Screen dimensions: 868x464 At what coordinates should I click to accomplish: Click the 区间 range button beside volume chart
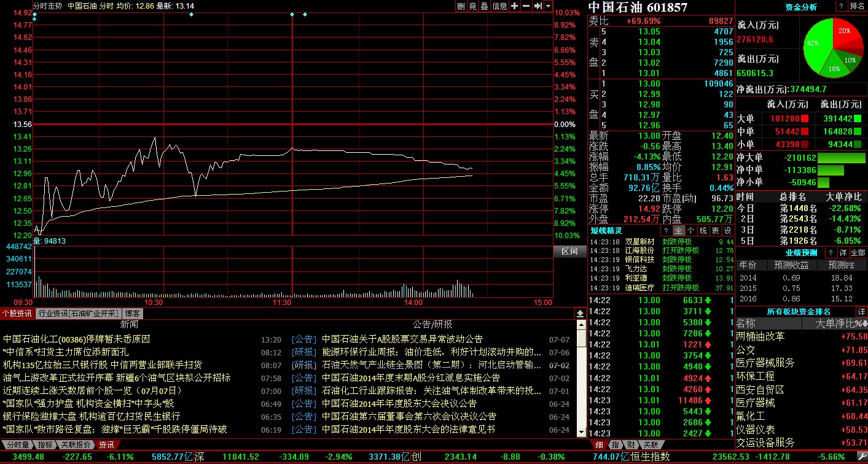(x=569, y=251)
